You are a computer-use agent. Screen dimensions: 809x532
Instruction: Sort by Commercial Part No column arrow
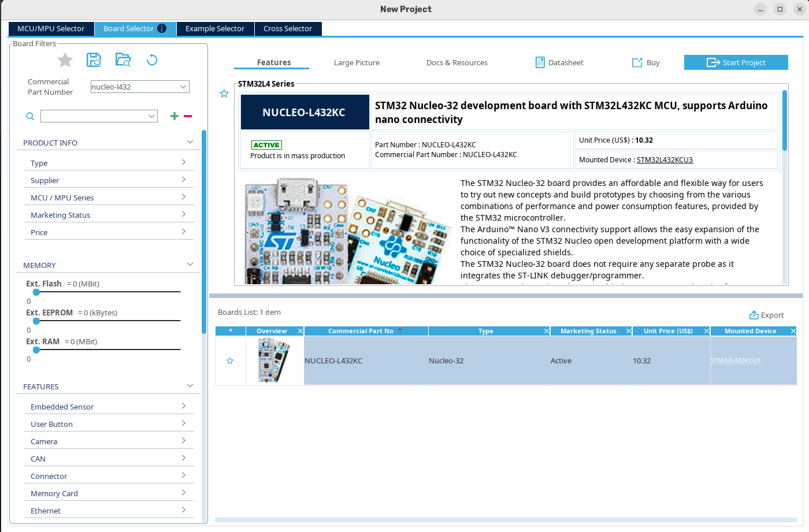coord(400,330)
